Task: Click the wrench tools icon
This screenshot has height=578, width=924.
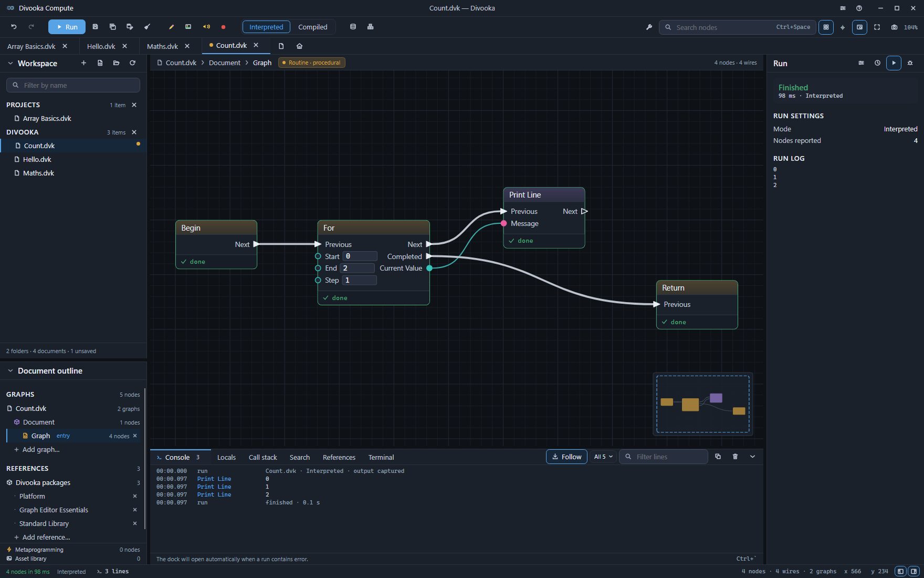Action: (649, 27)
